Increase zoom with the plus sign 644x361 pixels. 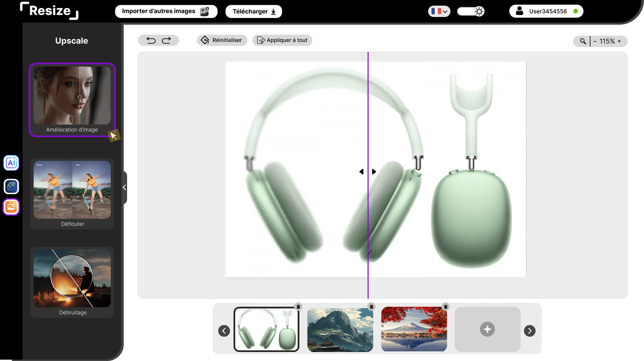pyautogui.click(x=619, y=41)
